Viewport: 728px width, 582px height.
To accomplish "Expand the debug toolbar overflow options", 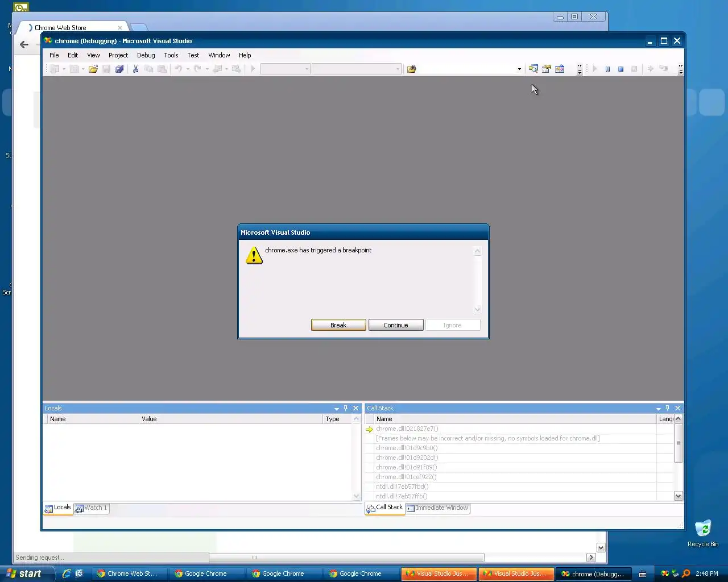I will [680, 69].
